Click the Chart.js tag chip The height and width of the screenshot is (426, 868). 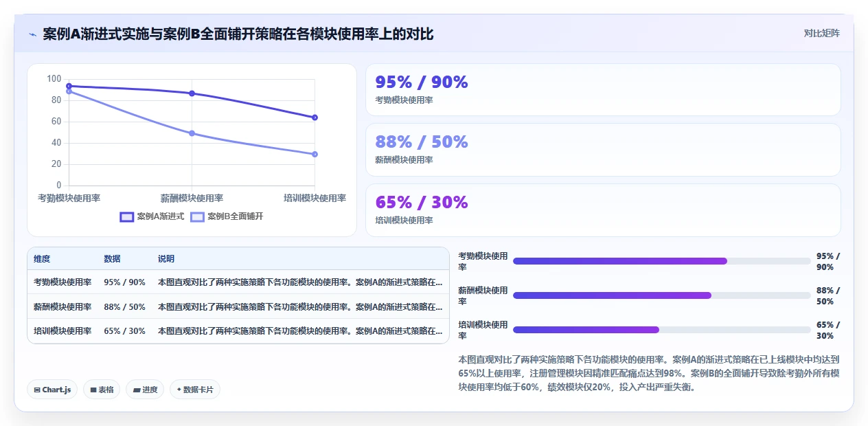click(53, 390)
